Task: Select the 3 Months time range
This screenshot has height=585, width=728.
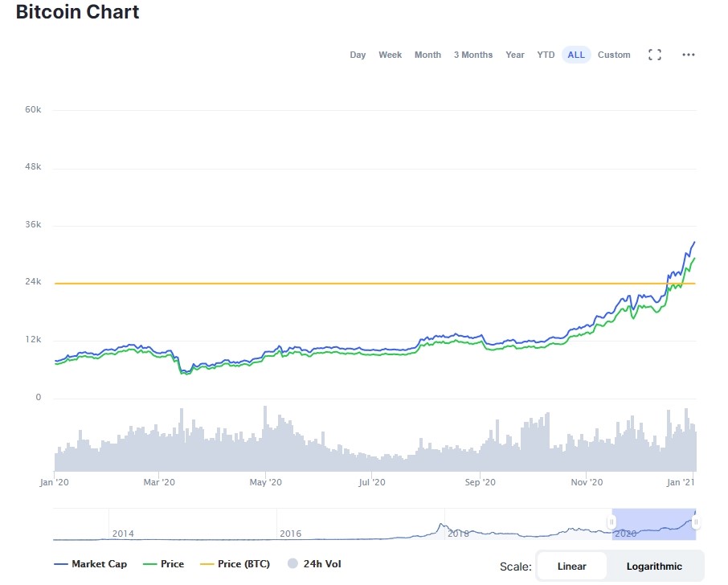Action: pyautogui.click(x=473, y=55)
